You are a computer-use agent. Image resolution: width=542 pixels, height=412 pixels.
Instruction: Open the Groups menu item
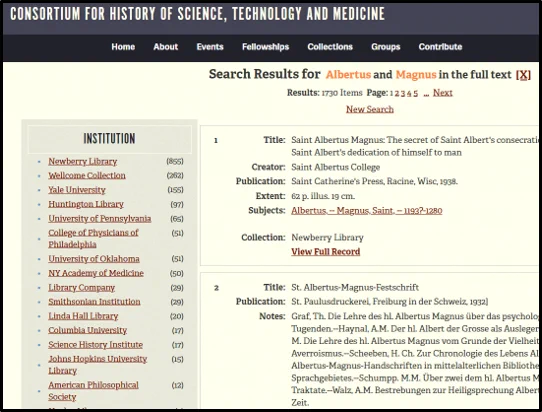coord(386,47)
